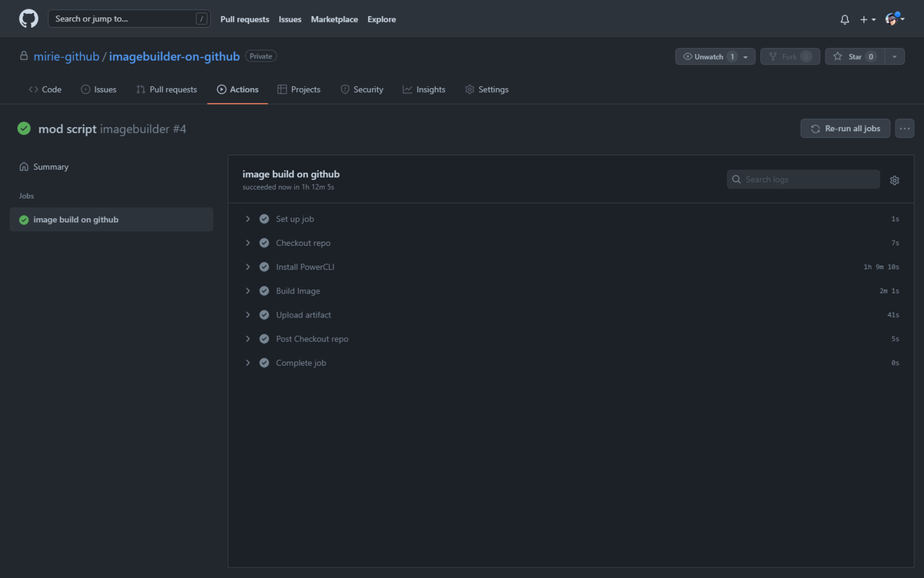
Task: Switch to the Code tab
Action: 45,89
